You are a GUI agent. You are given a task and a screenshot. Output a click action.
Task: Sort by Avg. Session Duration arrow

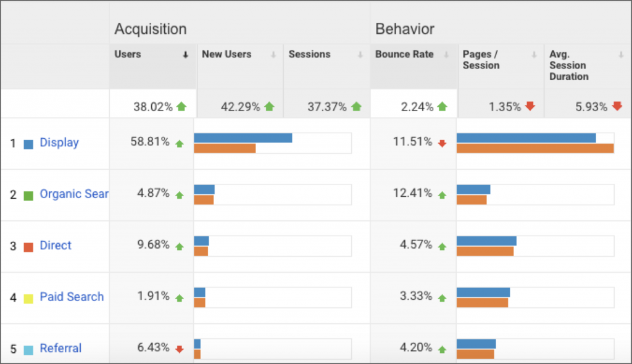621,54
